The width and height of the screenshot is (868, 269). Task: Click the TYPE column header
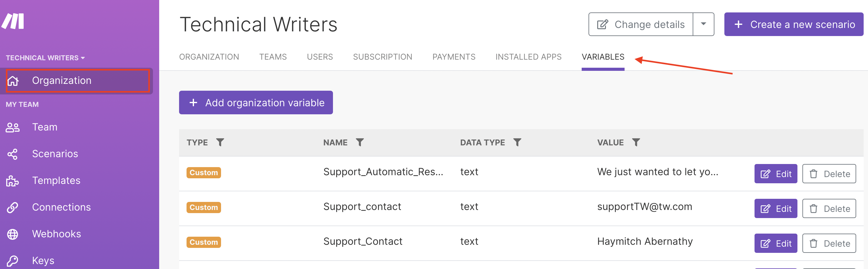(x=197, y=142)
